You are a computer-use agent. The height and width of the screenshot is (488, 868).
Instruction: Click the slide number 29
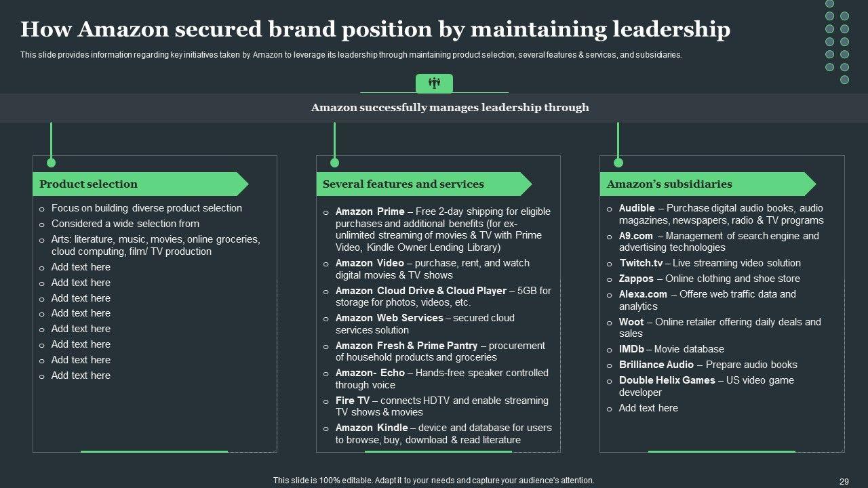click(844, 481)
